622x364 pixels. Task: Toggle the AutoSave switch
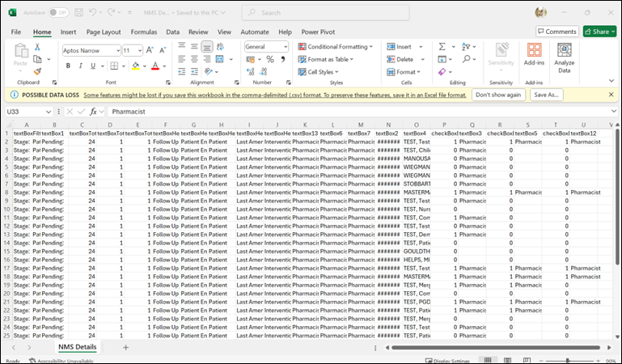point(58,13)
